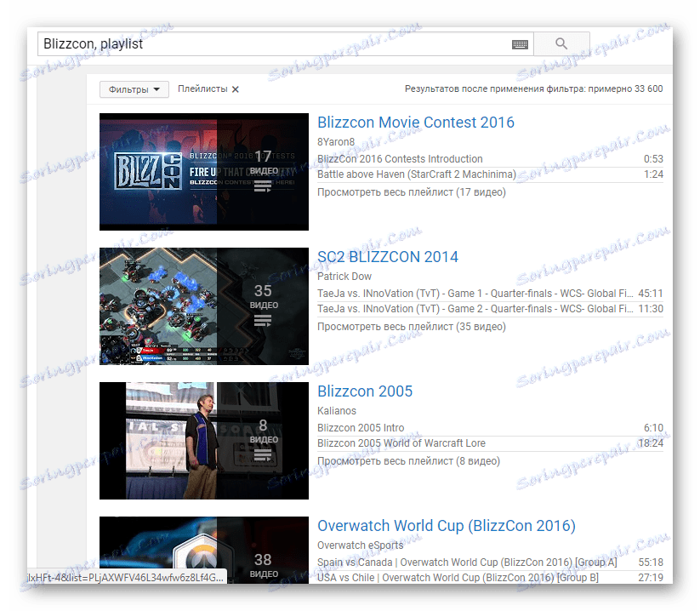The image size is (700, 611).
Task: Click playlist icon on 8 видео overlay
Action: pyautogui.click(x=263, y=455)
